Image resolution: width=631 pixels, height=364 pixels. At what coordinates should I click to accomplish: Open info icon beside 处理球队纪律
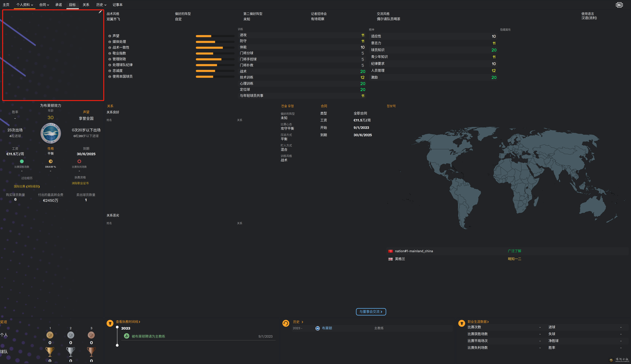[110, 65]
